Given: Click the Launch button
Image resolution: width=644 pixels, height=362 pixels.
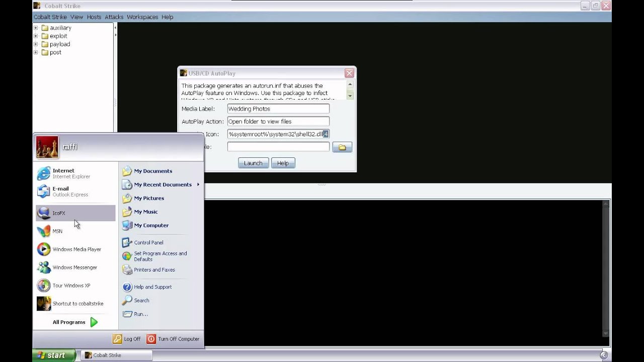Looking at the screenshot, I should [253, 163].
